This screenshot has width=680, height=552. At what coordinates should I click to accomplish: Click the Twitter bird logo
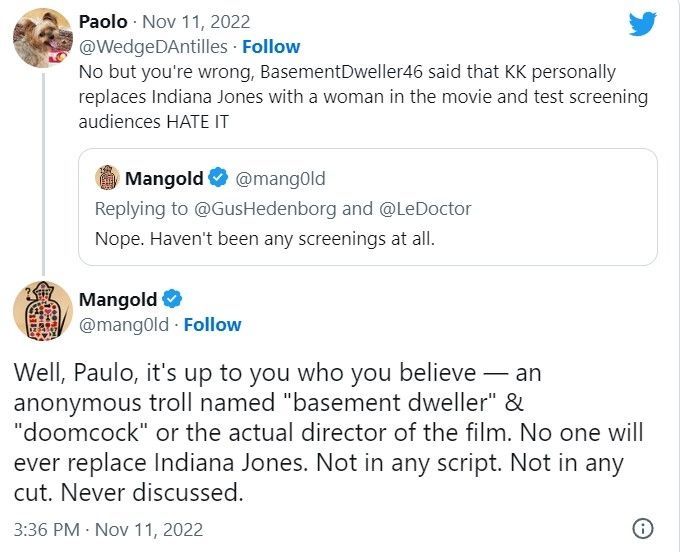click(643, 25)
